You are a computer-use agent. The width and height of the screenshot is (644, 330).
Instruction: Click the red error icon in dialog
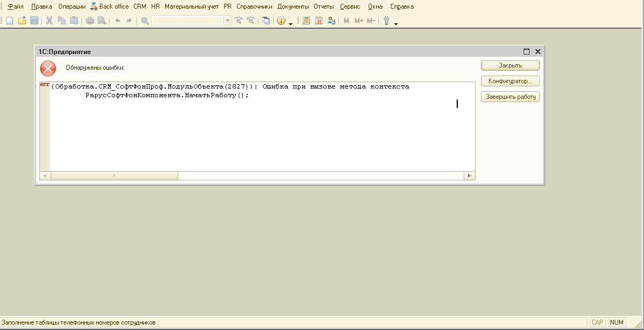[x=48, y=68]
